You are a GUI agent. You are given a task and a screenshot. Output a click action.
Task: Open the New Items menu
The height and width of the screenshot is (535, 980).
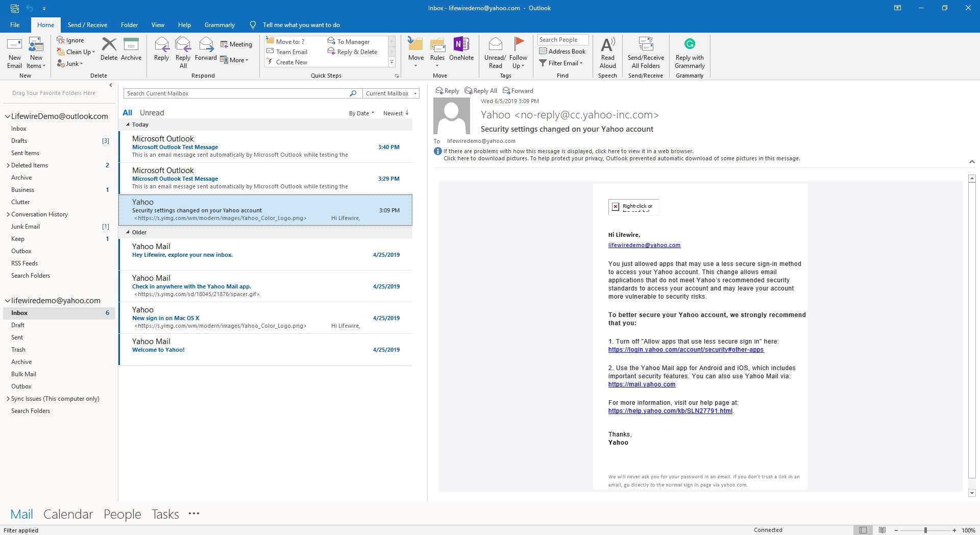[36, 53]
